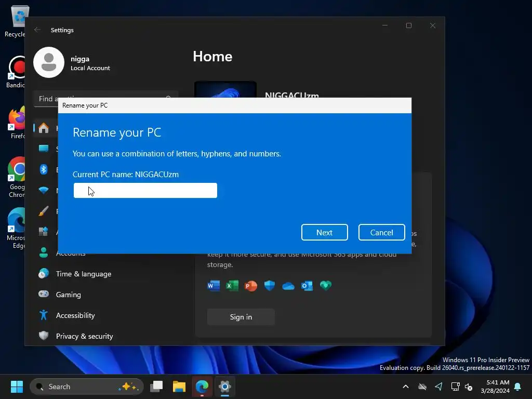Open Task View on the taskbar

click(x=156, y=387)
